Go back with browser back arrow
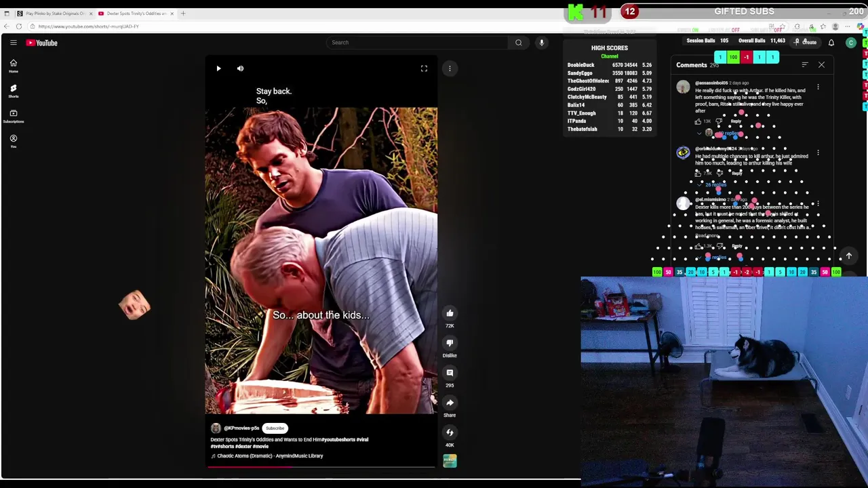Image resolution: width=868 pixels, height=488 pixels. [7, 26]
